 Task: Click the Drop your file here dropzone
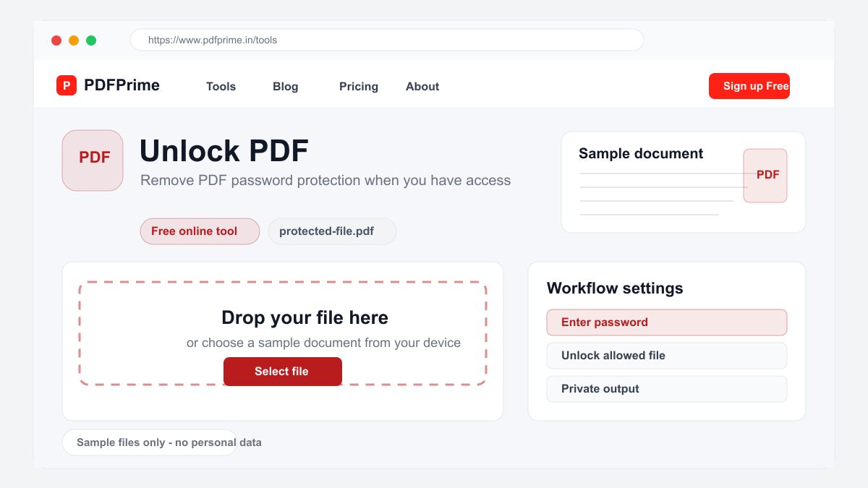tap(283, 333)
